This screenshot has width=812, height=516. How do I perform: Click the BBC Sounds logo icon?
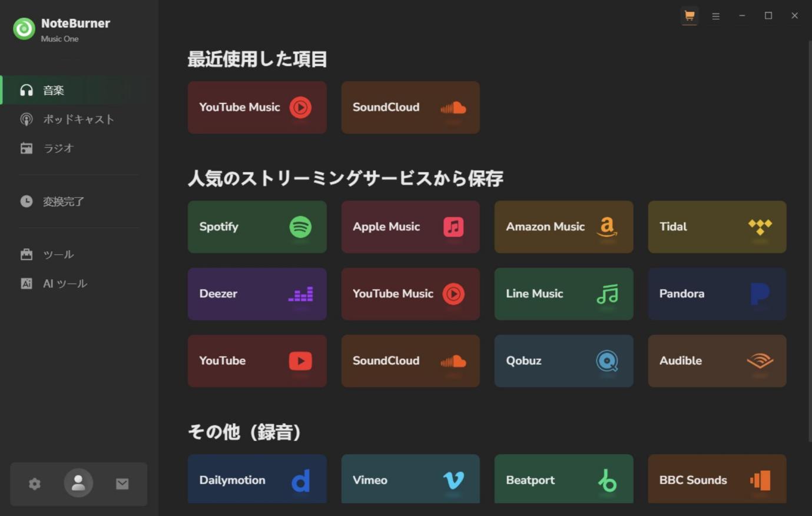click(x=760, y=480)
